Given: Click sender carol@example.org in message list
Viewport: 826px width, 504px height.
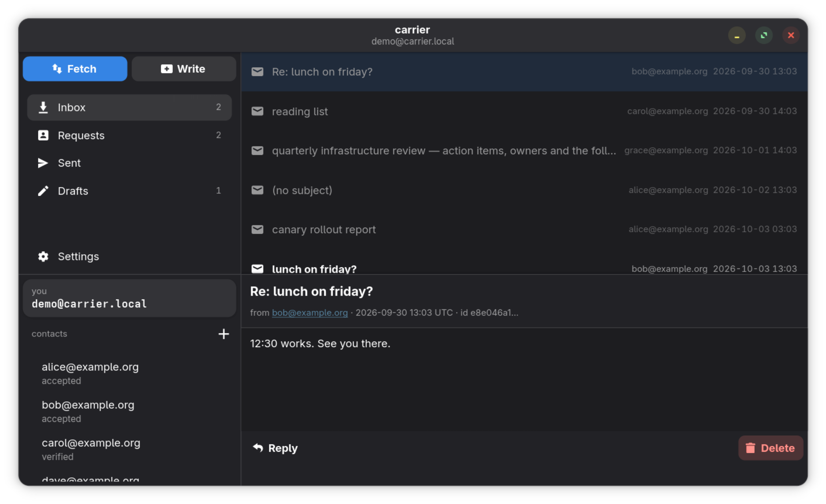Looking at the screenshot, I should (x=667, y=111).
